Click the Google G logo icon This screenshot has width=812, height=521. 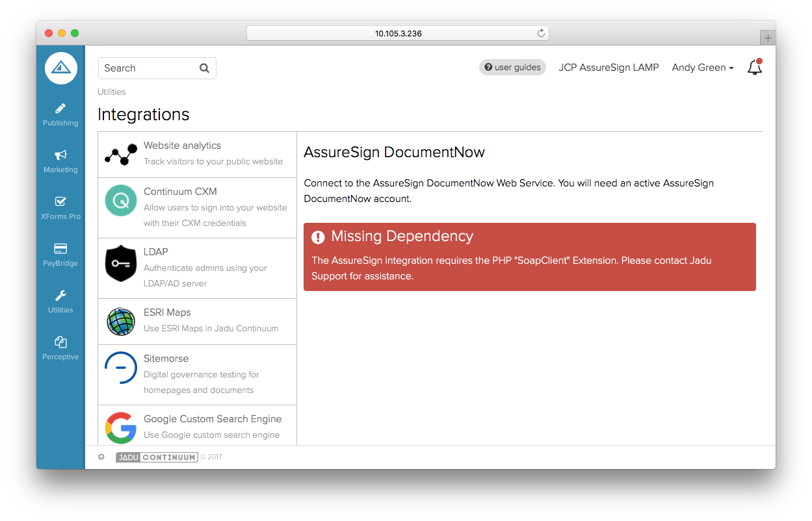(121, 429)
